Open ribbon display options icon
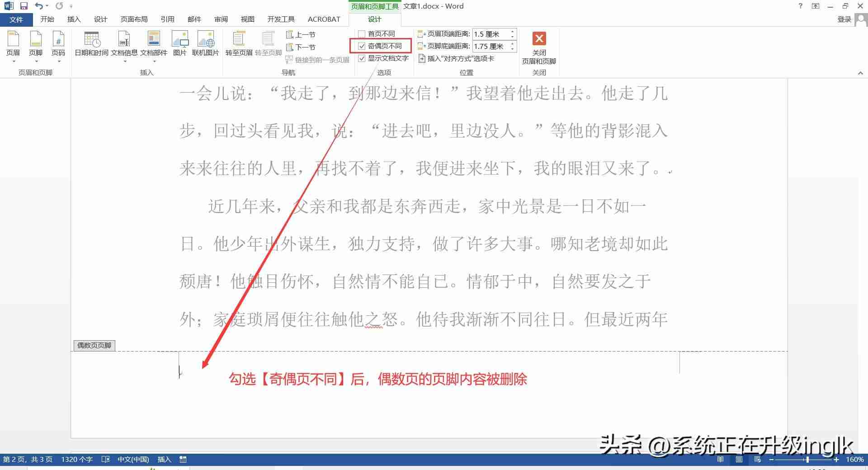Screen dimensions: 868x470 click(x=816, y=6)
